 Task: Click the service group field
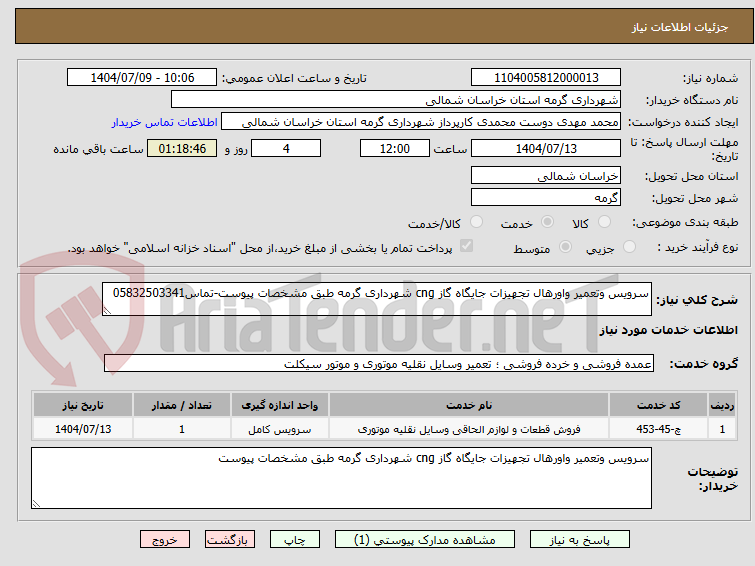pyautogui.click(x=378, y=364)
